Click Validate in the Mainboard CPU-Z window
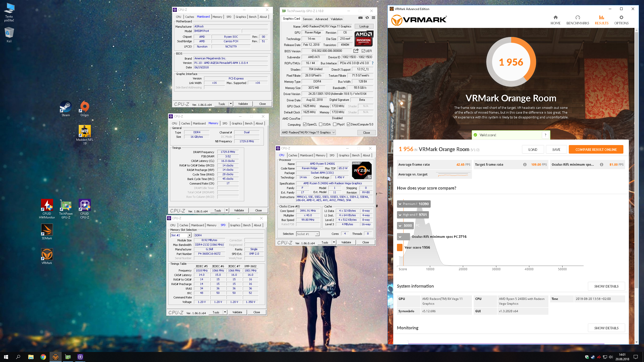Image resolution: width=644 pixels, height=362 pixels. (x=243, y=104)
